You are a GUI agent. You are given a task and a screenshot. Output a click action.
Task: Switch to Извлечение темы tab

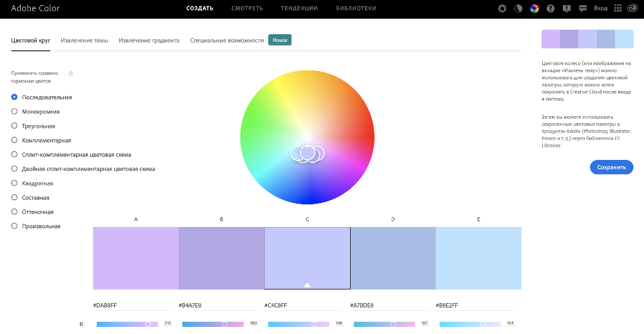click(x=84, y=40)
